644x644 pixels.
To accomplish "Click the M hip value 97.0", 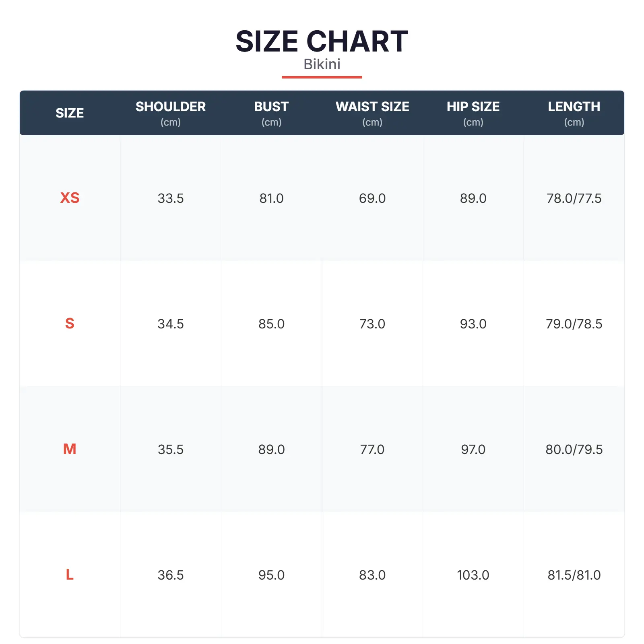I will pos(473,450).
